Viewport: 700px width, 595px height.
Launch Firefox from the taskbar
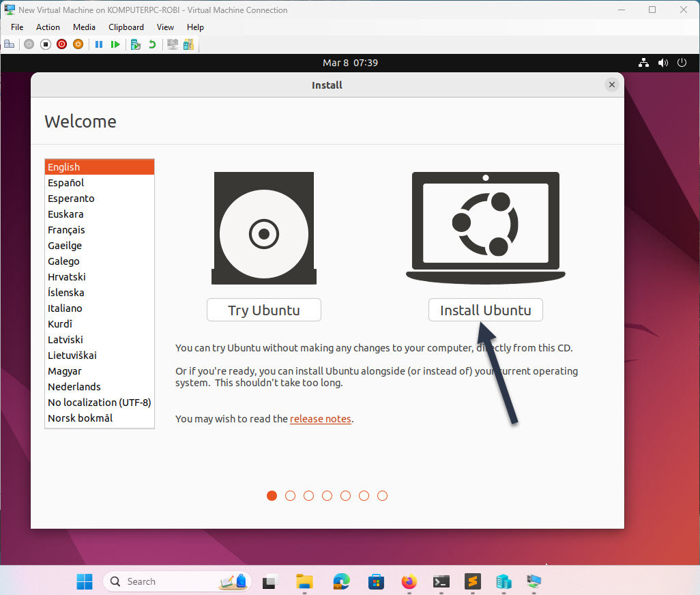click(409, 581)
